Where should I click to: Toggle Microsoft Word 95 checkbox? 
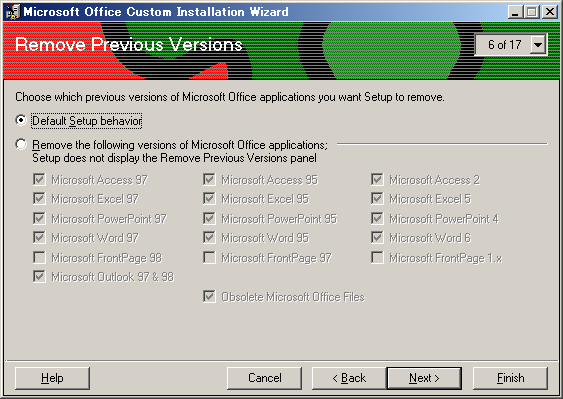point(209,237)
